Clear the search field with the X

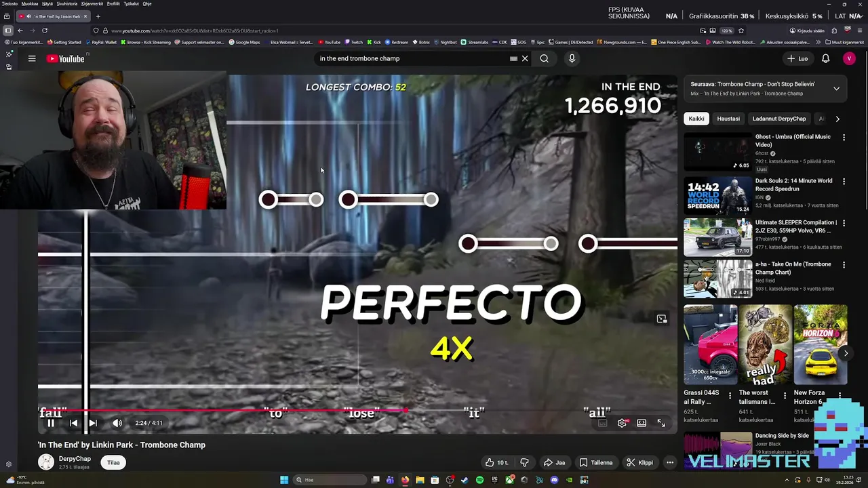(525, 59)
